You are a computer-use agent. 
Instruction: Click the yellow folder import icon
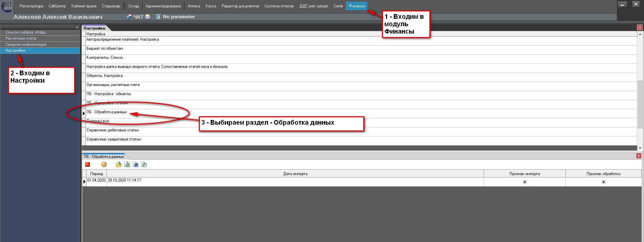(x=118, y=164)
